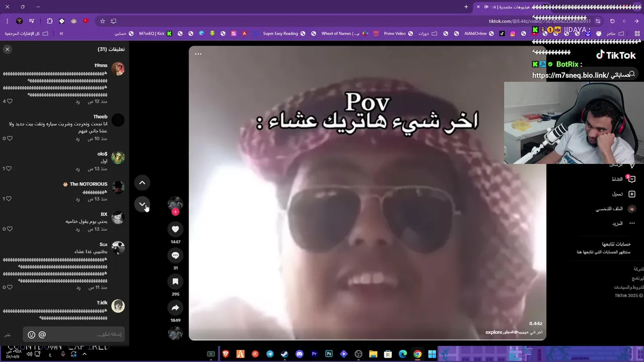Open the Wheel of Names bookmark

point(345,34)
